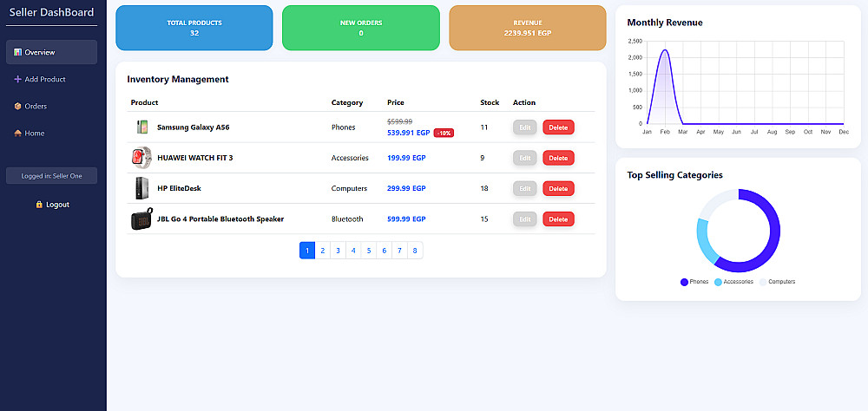Open the New Orders card
Screen dimensions: 868x411
pos(361,28)
